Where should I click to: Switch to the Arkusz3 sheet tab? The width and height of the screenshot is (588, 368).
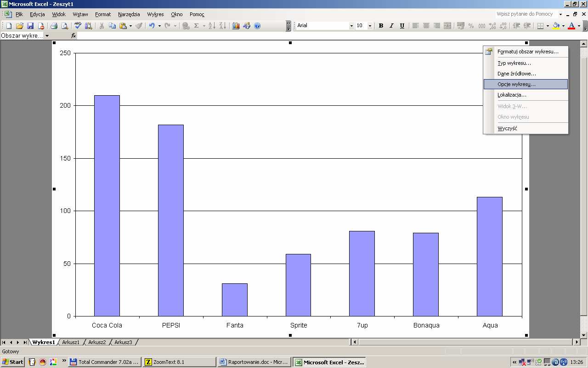click(x=123, y=342)
